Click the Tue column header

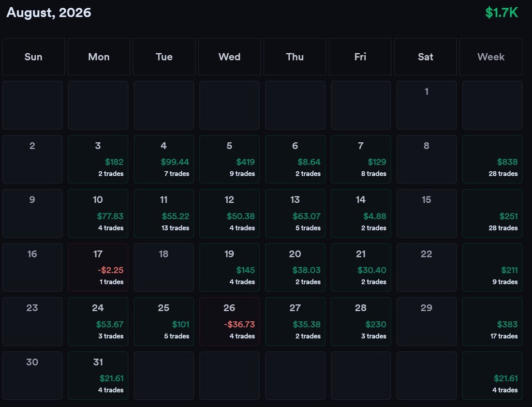[164, 57]
